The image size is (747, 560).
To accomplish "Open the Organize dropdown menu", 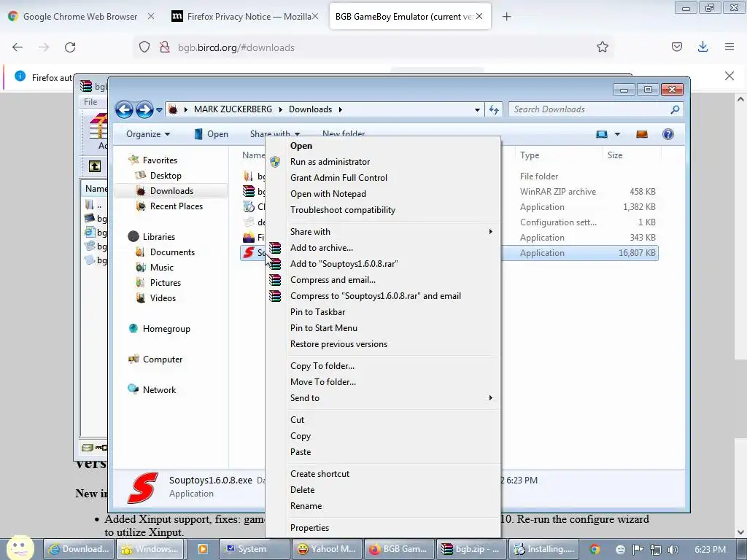I will [147, 134].
